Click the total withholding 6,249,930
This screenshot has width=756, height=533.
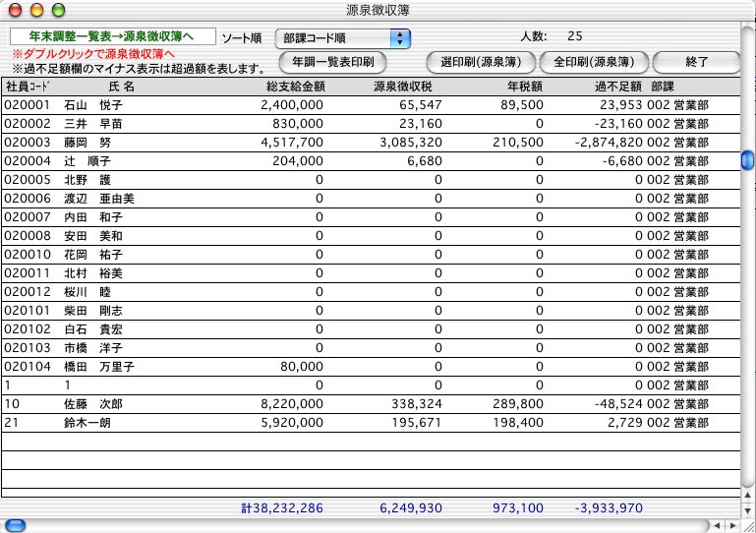pos(411,508)
